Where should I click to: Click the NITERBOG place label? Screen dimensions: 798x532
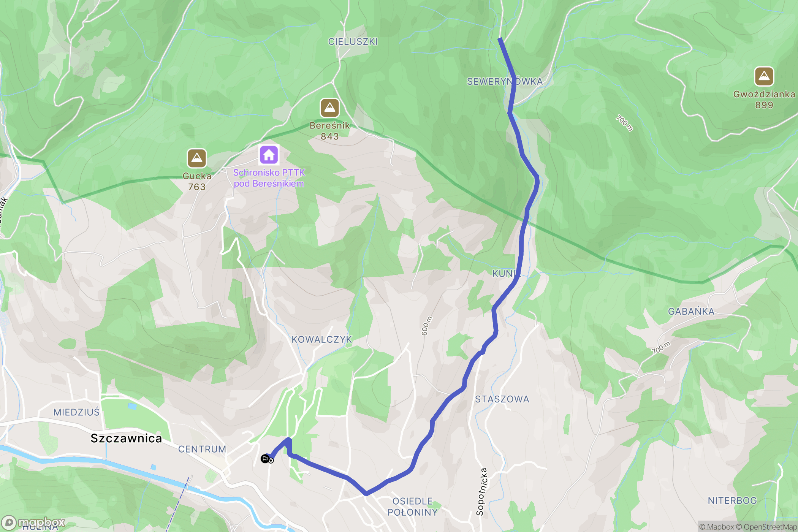tap(732, 500)
